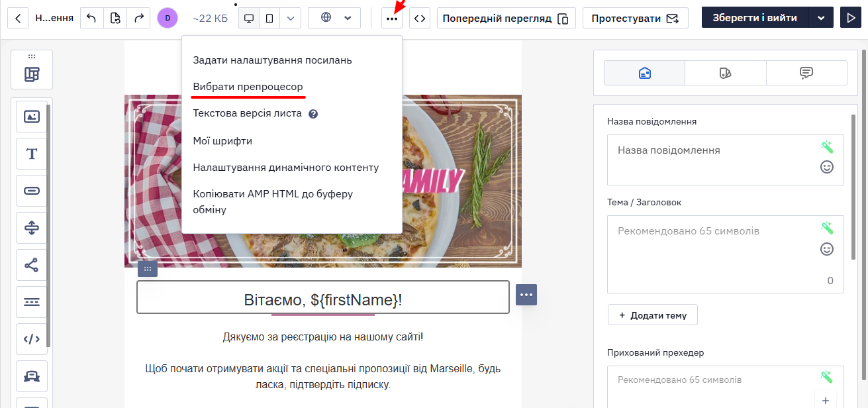This screenshot has width=868, height=408.
Task: Select the Вітаємо, ${firstName}! heading
Action: (323, 300)
